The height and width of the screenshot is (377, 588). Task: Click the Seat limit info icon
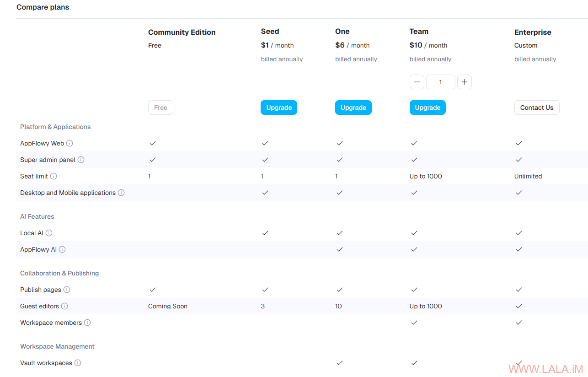53,176
